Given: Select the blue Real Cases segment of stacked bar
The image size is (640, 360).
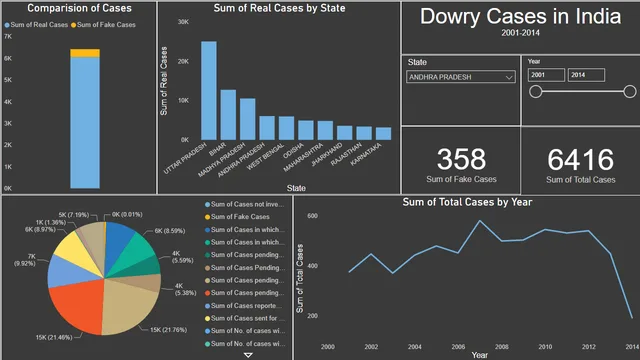Looking at the screenshot, I should [85, 123].
